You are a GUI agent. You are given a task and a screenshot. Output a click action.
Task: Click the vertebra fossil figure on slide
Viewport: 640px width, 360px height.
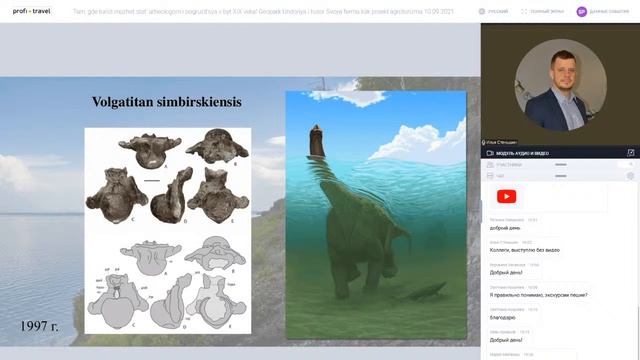(x=168, y=231)
